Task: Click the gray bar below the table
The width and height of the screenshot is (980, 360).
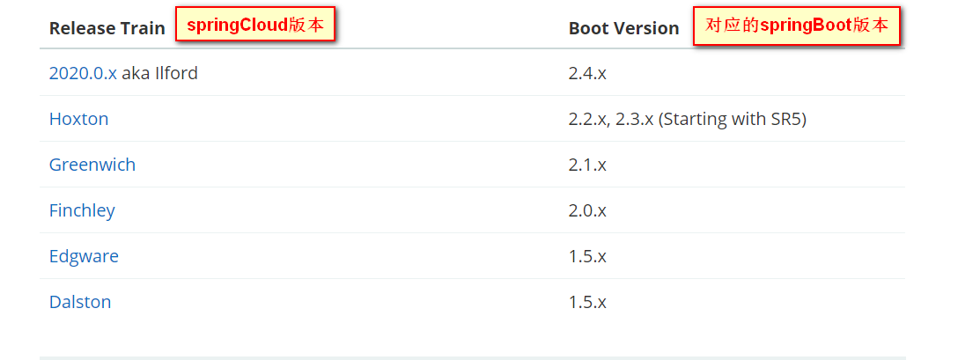Action: (x=472, y=357)
